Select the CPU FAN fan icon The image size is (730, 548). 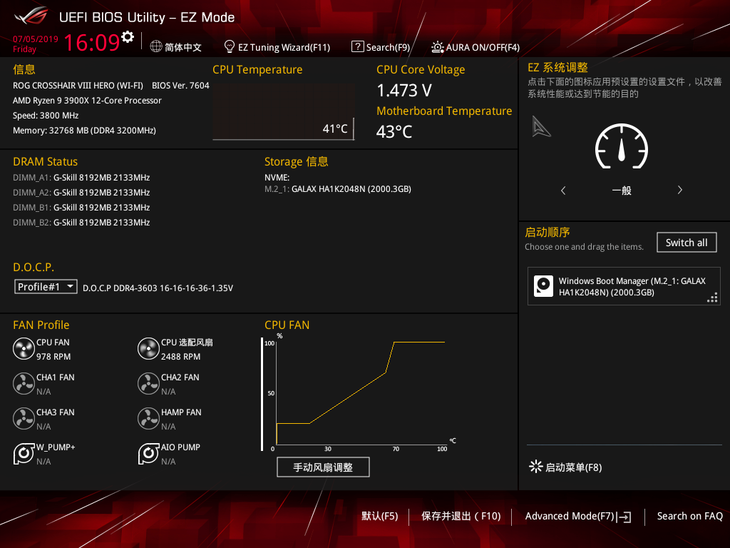tap(24, 349)
